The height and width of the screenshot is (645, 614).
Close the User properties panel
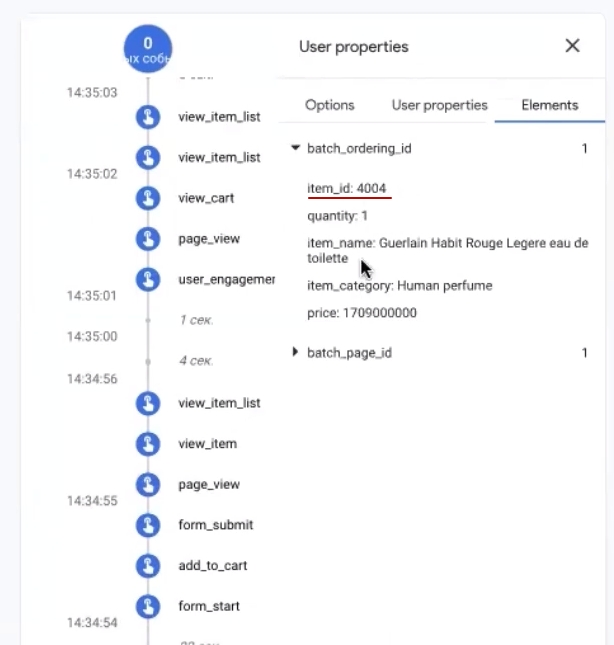[x=572, y=46]
